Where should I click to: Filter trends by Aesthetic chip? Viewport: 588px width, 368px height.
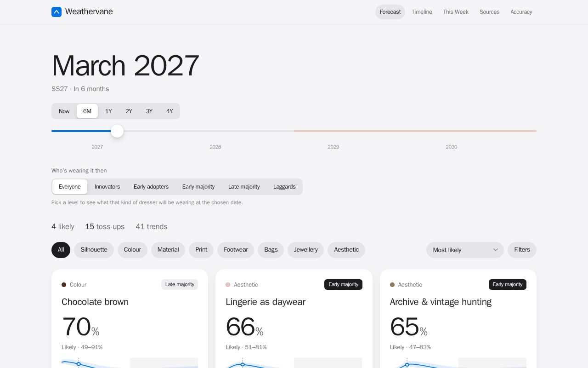coord(346,250)
